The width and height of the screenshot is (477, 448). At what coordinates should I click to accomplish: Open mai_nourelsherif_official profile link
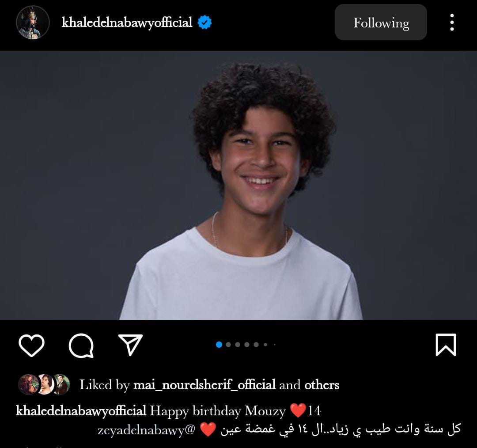pos(204,385)
